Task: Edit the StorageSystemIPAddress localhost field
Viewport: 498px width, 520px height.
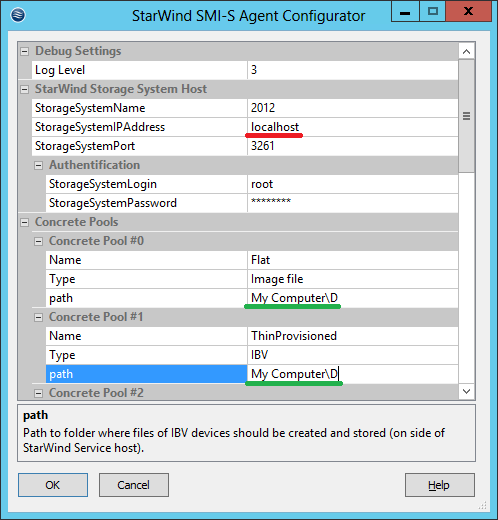Action: coord(353,127)
